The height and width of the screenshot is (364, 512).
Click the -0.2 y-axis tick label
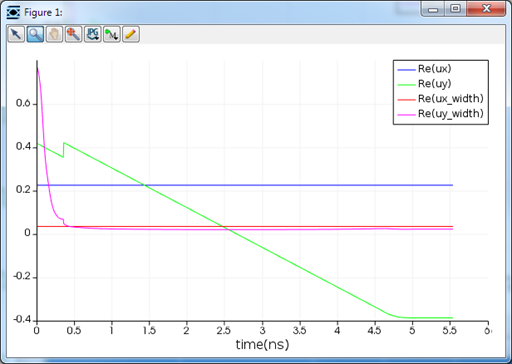click(x=22, y=276)
